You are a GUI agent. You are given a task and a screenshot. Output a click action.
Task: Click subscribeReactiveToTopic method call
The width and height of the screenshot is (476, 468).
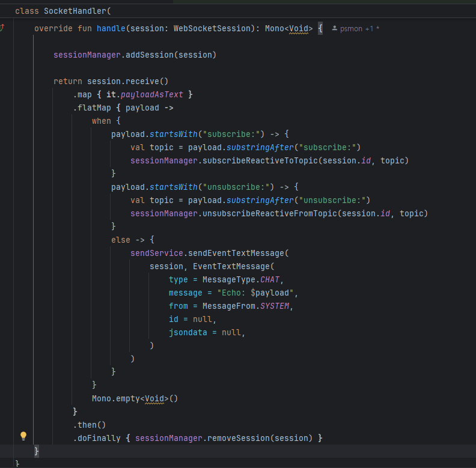(x=260, y=160)
